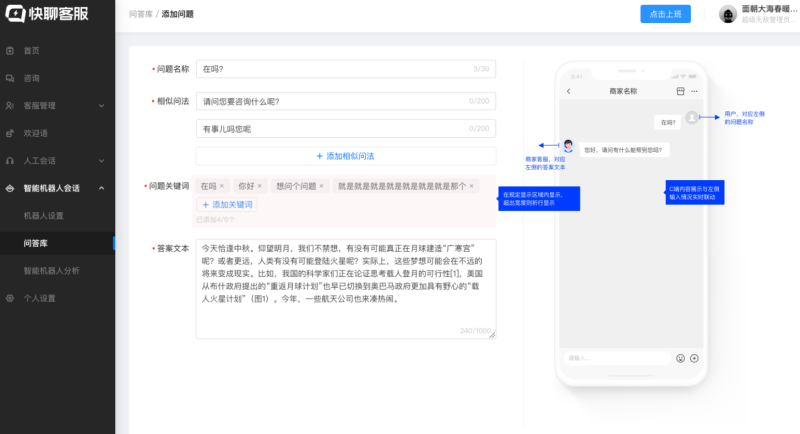Screen dimensions: 800x434
Task: Click the 咨询 chat icon in sidebar
Action: [10, 78]
